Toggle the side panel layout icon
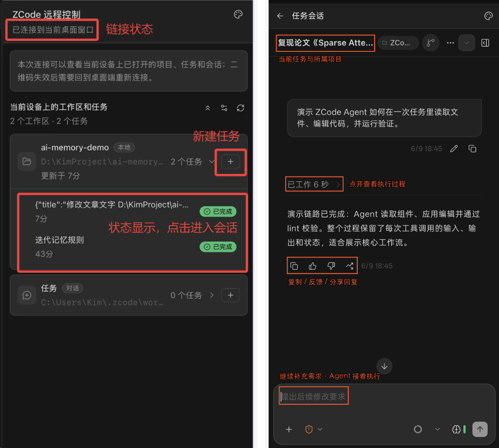The image size is (499, 448). click(485, 43)
